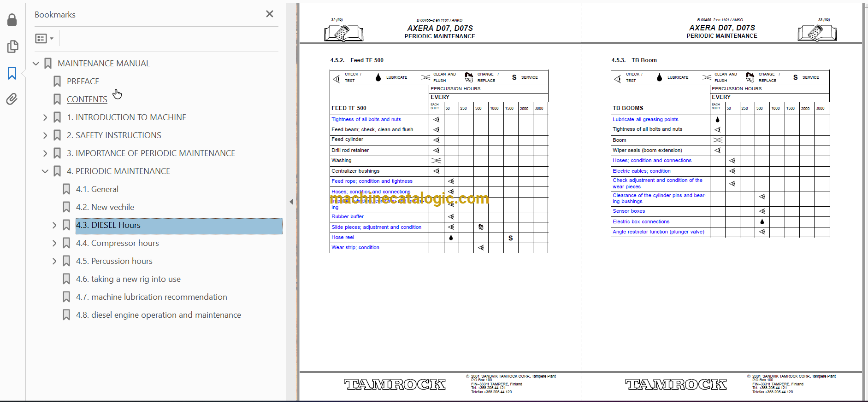Expand 4.5. Percussion hours bookmark
868x402 pixels.
tap(54, 261)
